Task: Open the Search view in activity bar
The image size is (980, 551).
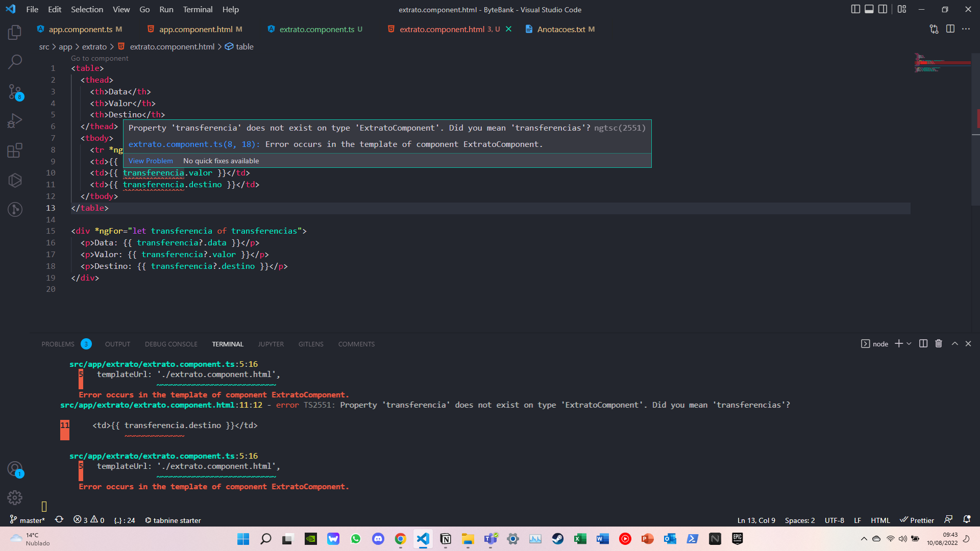Action: point(15,62)
